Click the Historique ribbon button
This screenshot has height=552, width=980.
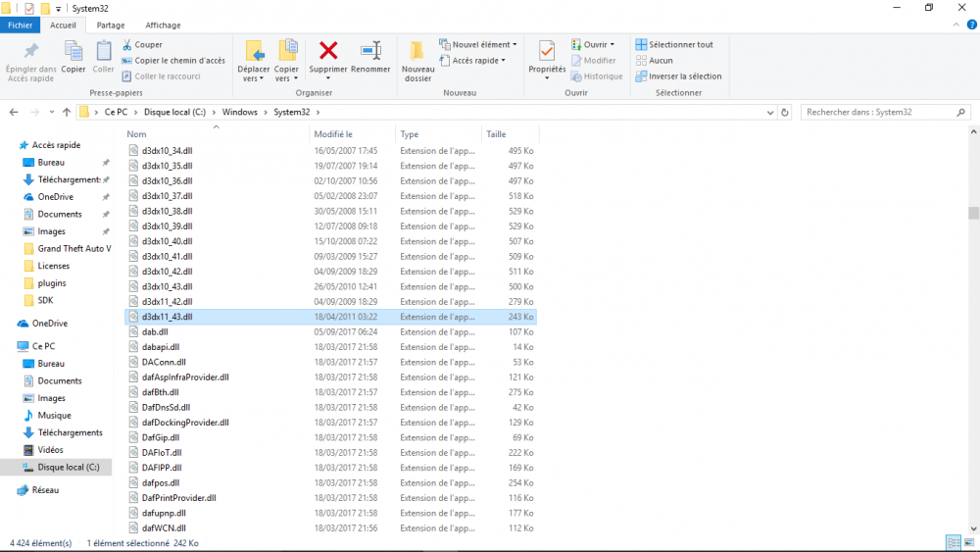[x=597, y=76]
